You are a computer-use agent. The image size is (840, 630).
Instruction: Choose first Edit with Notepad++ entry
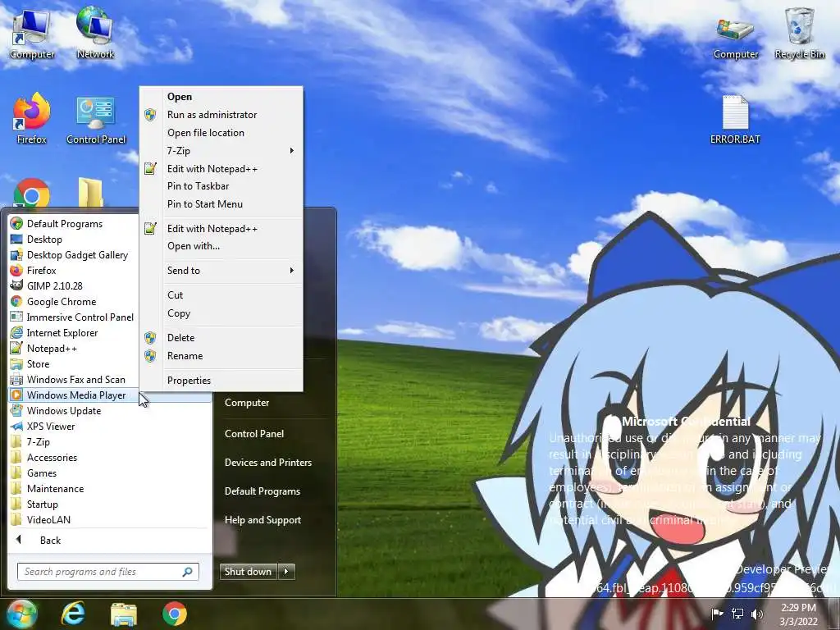(221, 168)
